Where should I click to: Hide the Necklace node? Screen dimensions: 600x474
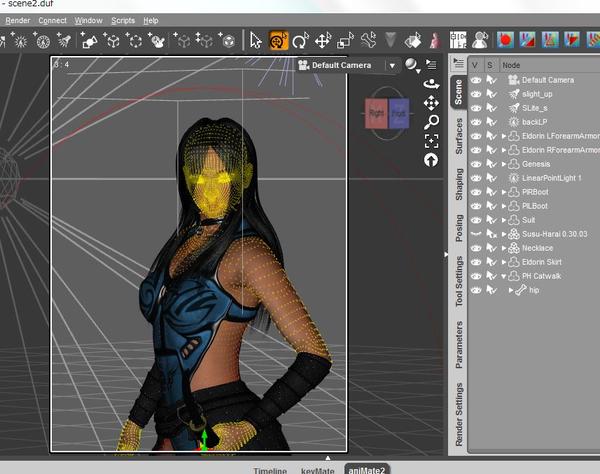click(476, 248)
